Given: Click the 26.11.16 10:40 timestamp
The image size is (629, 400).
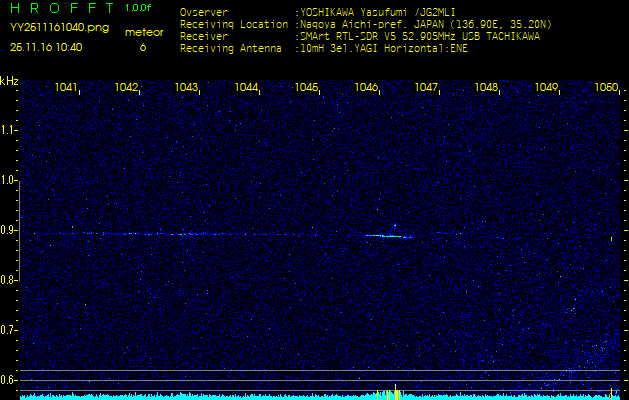Looking at the screenshot, I should pos(46,47).
